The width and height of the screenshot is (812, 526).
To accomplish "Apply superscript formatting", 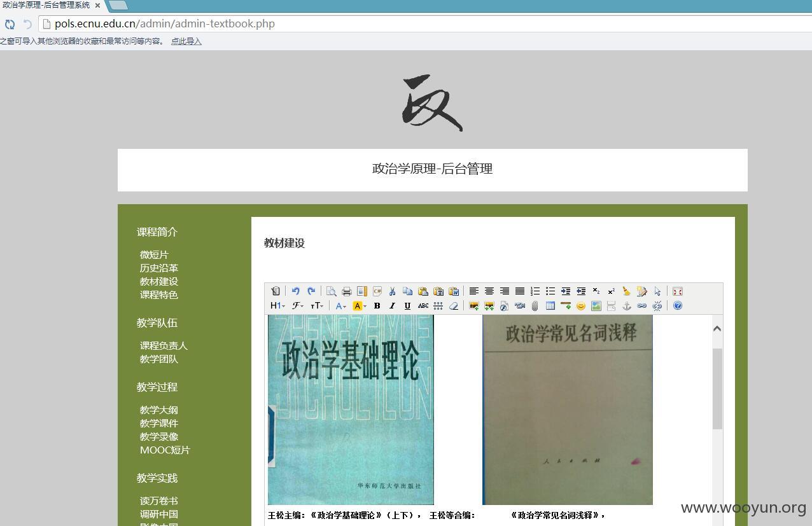I will tap(612, 291).
